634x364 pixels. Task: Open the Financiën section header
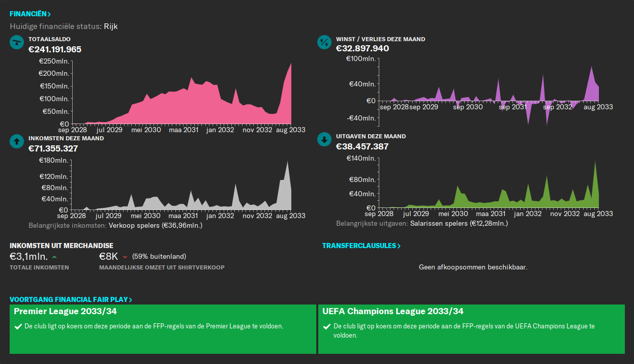[x=30, y=14]
